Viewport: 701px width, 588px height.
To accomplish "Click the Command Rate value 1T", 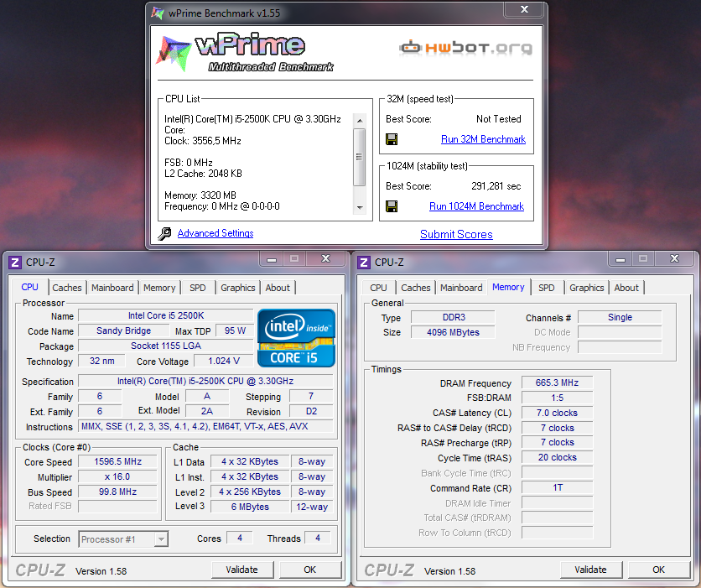I will tap(557, 488).
